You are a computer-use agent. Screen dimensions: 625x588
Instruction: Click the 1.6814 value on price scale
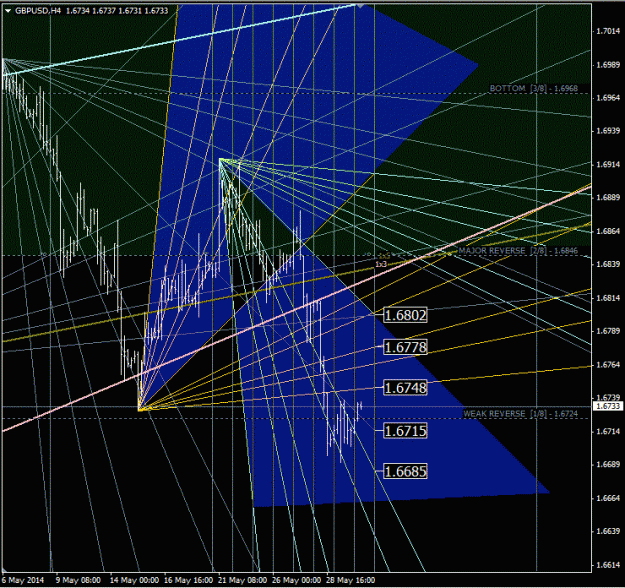[x=608, y=298]
